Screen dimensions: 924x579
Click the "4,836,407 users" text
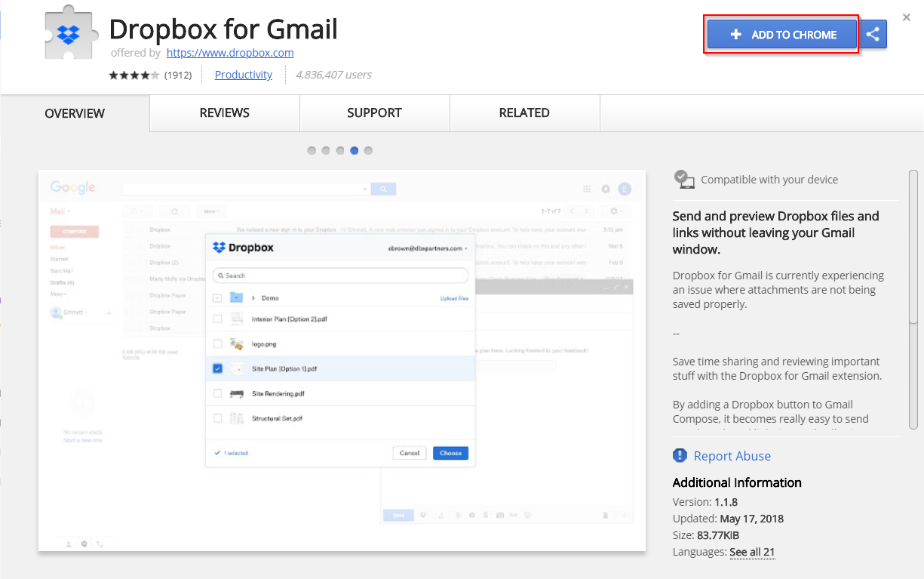333,75
